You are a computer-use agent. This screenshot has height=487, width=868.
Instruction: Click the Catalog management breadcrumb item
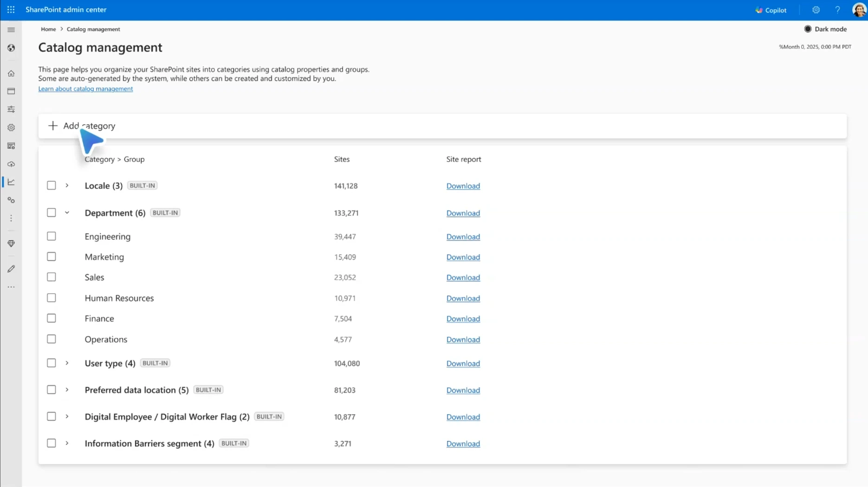tap(93, 29)
